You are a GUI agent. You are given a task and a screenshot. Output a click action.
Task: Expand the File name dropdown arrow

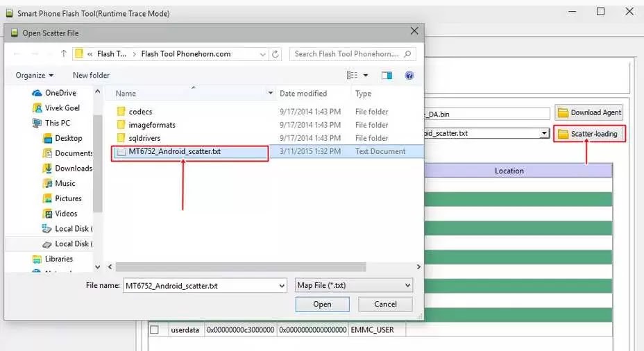282,286
